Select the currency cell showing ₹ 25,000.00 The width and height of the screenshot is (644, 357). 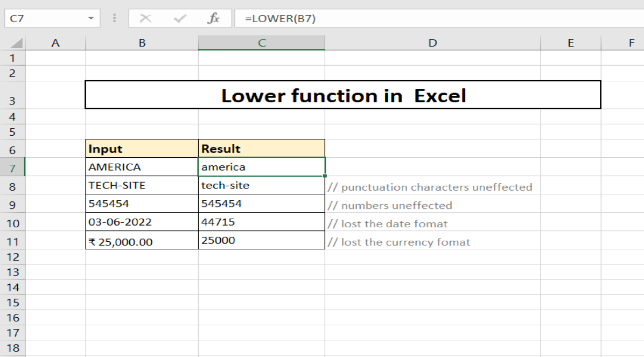[x=142, y=241]
